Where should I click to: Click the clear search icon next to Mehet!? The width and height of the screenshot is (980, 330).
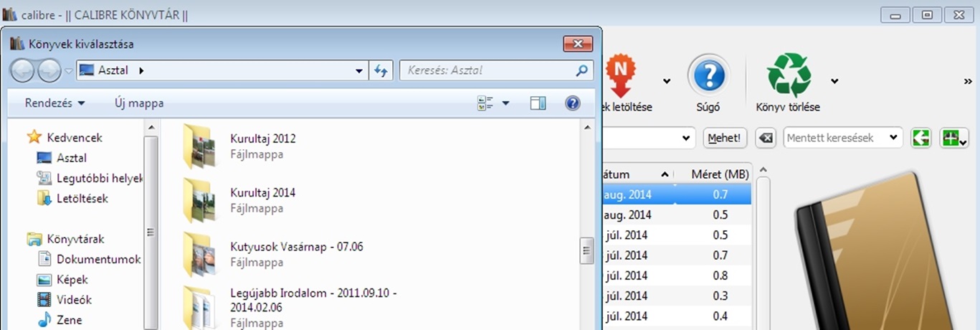[766, 138]
